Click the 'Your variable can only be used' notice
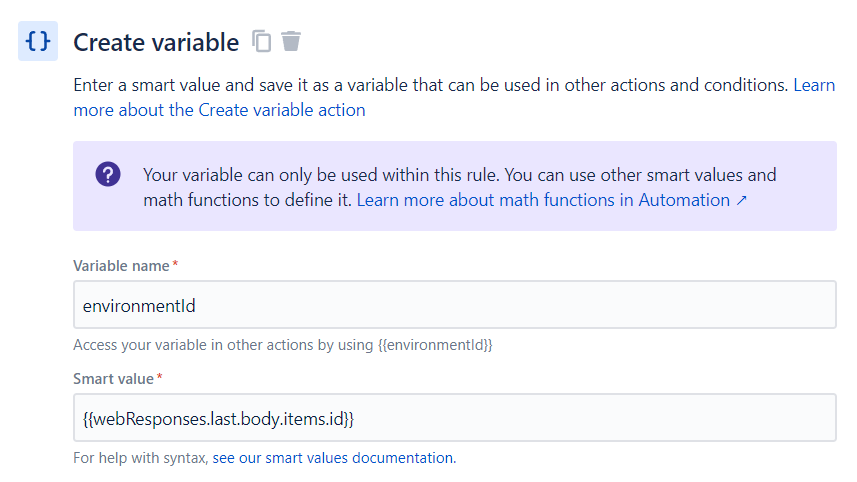Viewport: 857px width, 482px height. click(x=459, y=175)
